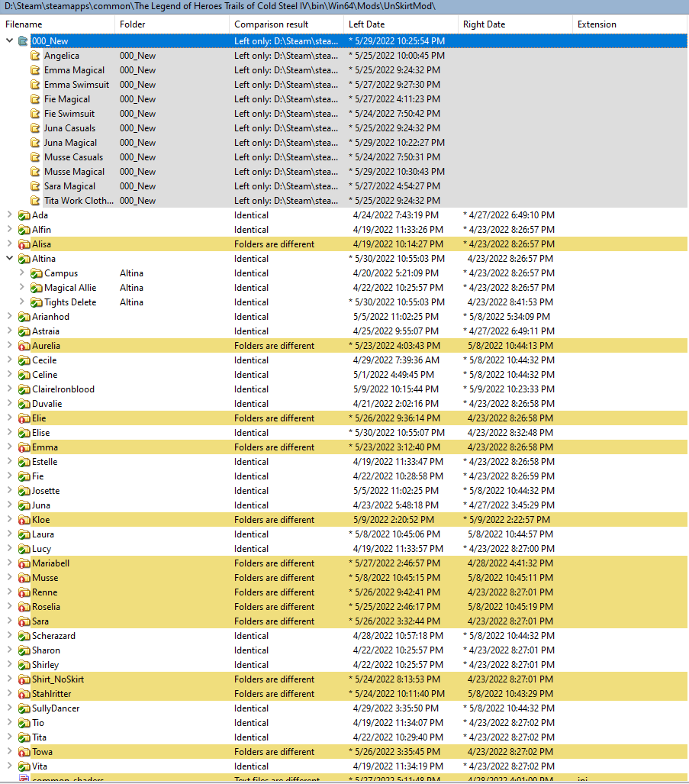Sort by Folder column header
The width and height of the screenshot is (689, 784).
click(x=172, y=24)
